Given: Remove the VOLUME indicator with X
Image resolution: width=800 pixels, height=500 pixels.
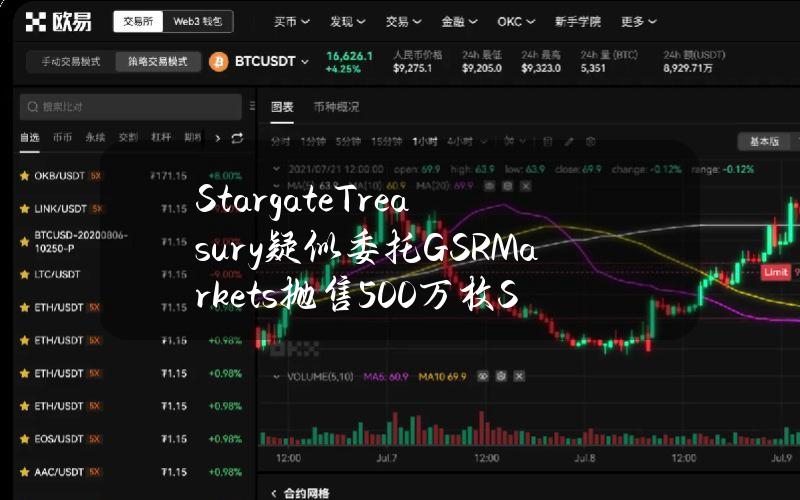Looking at the screenshot, I should (519, 377).
